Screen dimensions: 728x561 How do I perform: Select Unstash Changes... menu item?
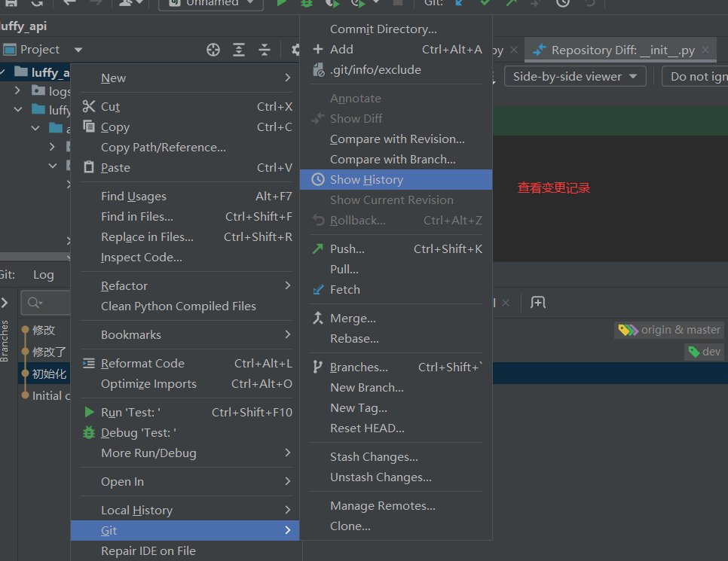(396, 477)
